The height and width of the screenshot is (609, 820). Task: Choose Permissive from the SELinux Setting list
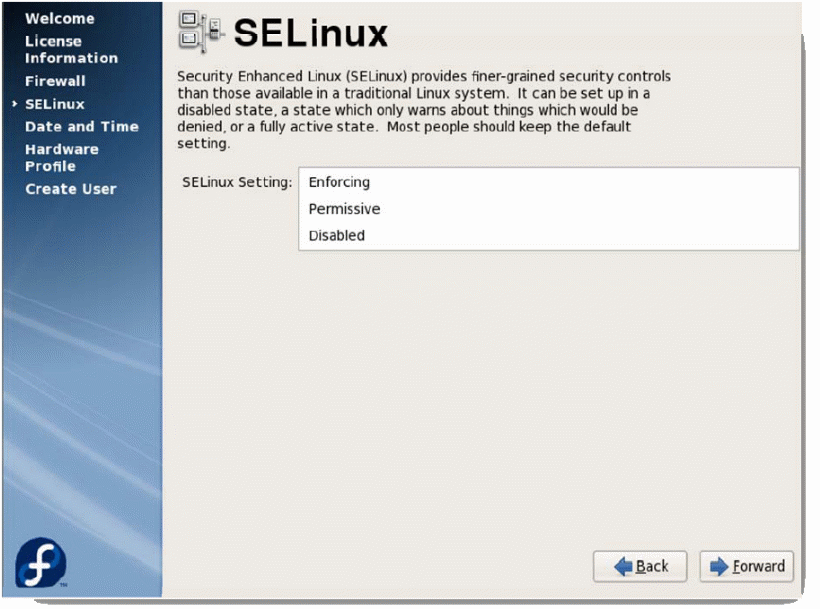[x=344, y=209]
